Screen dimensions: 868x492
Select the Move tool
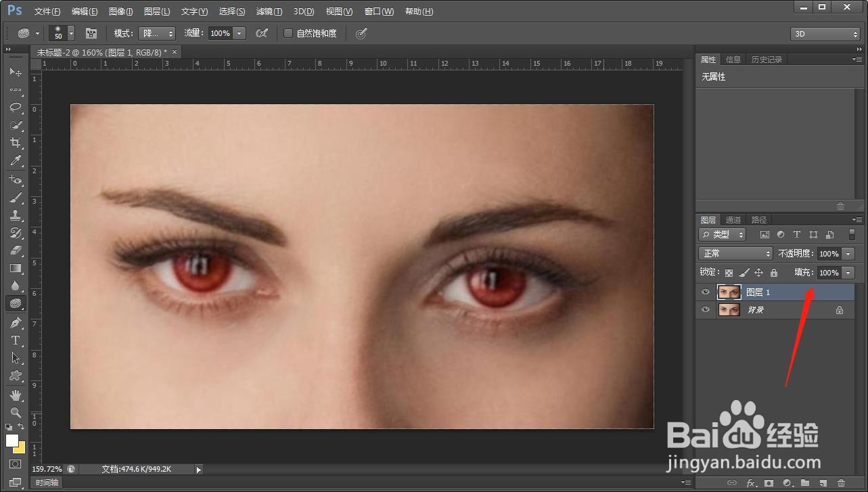(x=15, y=72)
